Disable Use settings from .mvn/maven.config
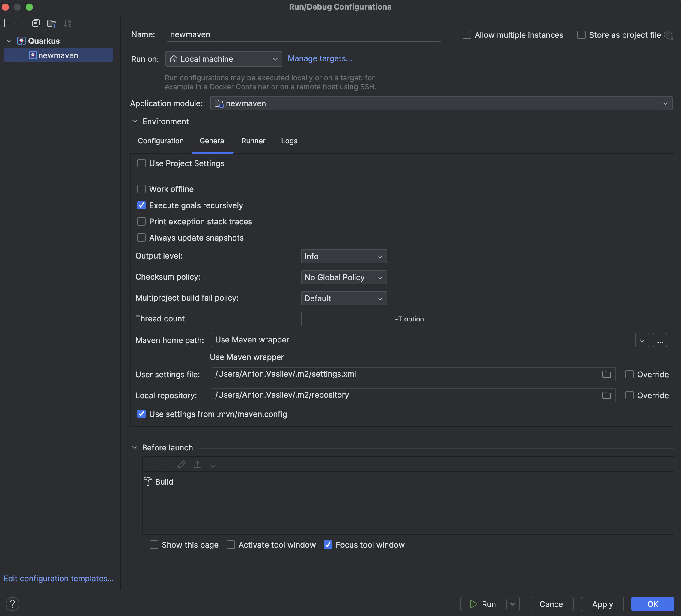Viewport: 681px width, 616px height. coord(141,414)
